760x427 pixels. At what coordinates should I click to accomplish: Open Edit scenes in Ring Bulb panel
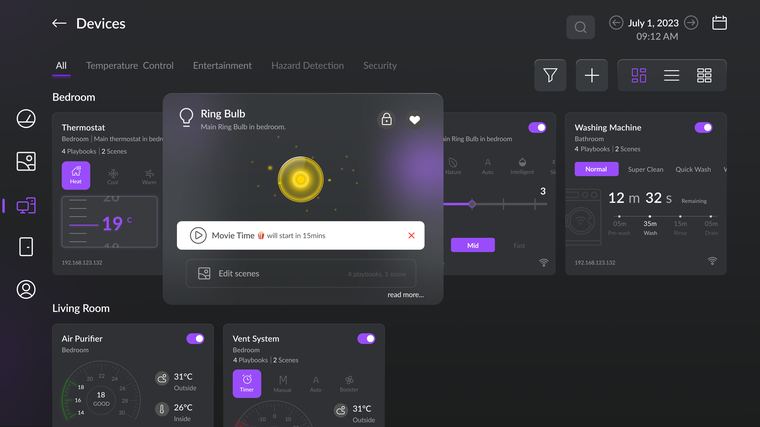[x=301, y=273]
